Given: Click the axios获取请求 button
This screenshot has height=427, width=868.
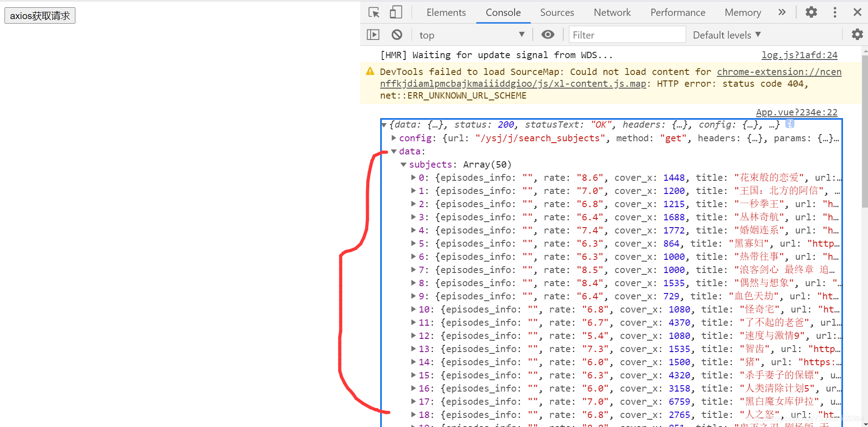Looking at the screenshot, I should [40, 15].
